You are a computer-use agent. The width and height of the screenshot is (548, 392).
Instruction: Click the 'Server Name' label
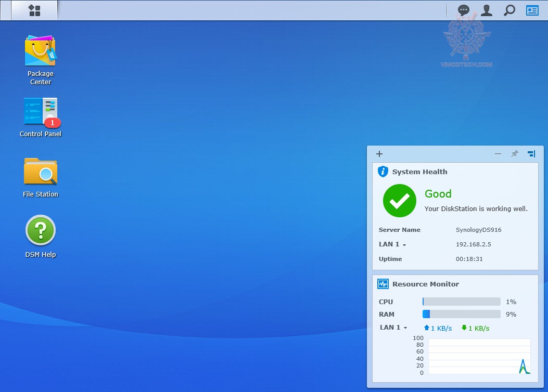coord(400,230)
